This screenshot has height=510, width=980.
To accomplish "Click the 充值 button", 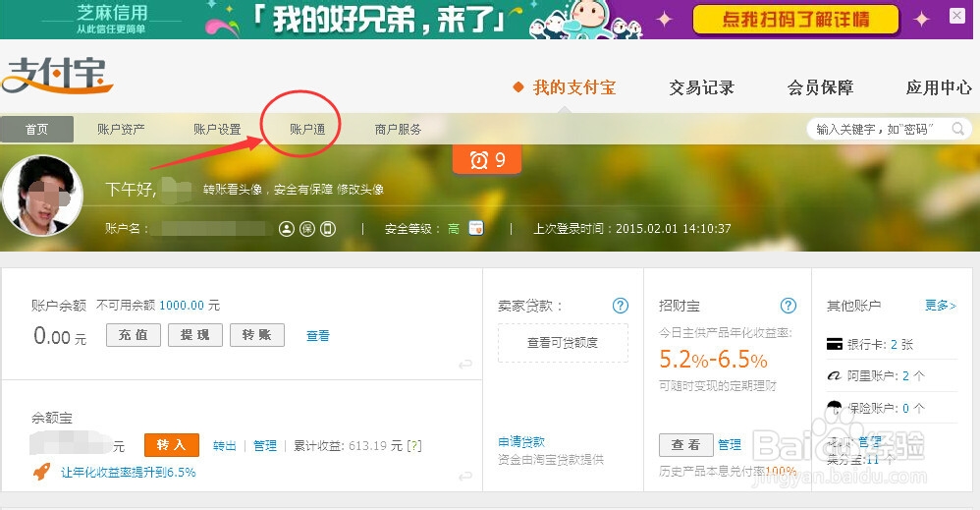I will click(x=134, y=335).
